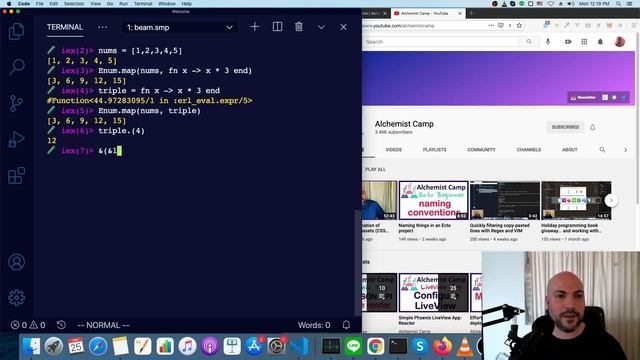The image size is (640, 360).
Task: Bookmark page with star icon in URL bar
Action: pyautogui.click(x=519, y=25)
